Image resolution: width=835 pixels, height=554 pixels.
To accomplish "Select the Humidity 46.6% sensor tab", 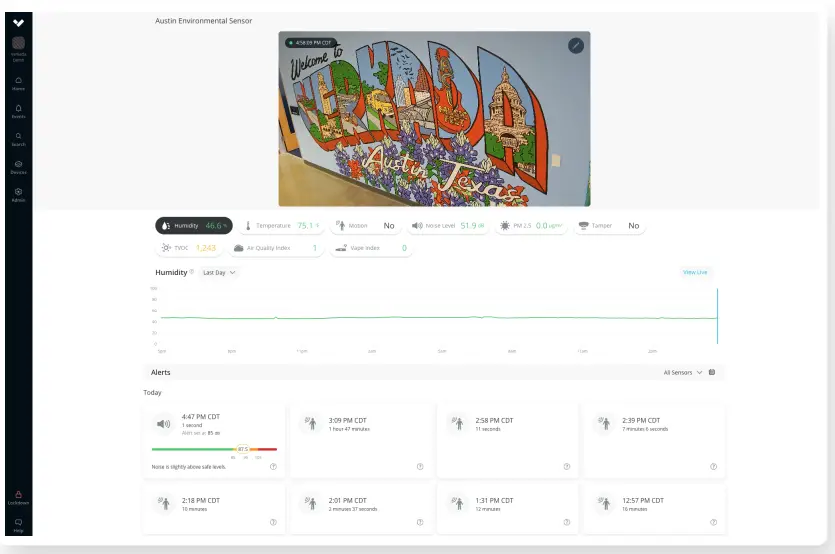I will (x=194, y=226).
